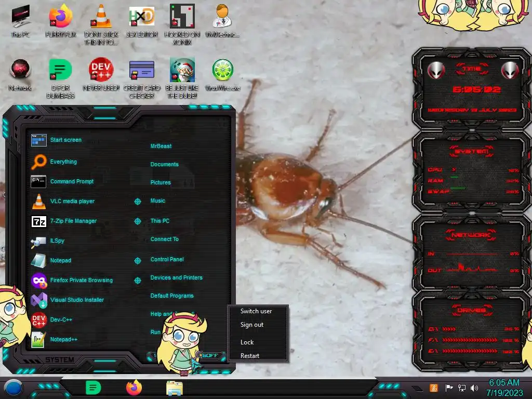Expand VLC media player jump list arrow

[137, 202]
